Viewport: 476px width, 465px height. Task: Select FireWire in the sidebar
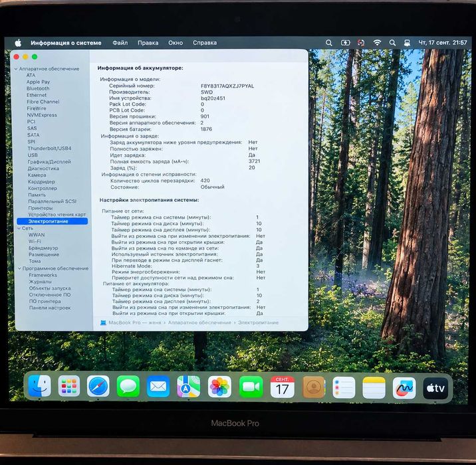pyautogui.click(x=37, y=108)
